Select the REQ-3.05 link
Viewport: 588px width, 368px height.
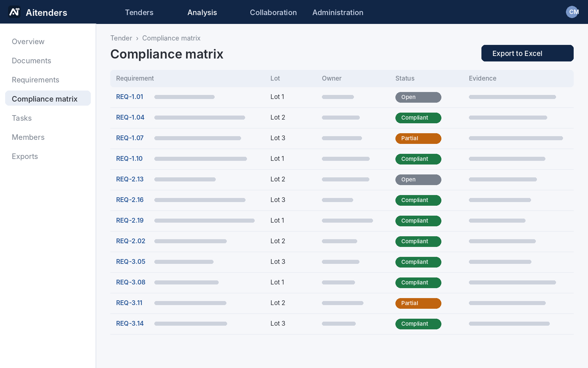click(x=131, y=262)
